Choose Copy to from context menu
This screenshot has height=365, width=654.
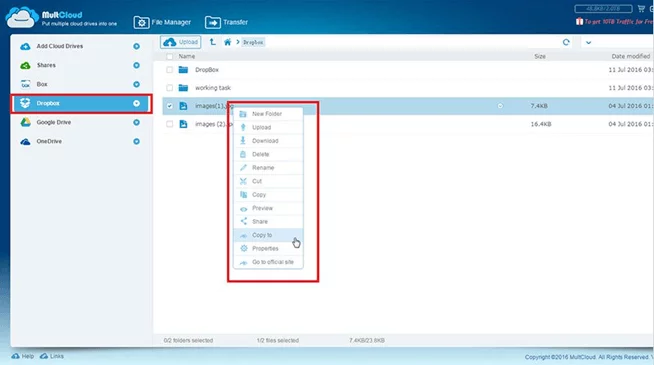pyautogui.click(x=268, y=235)
